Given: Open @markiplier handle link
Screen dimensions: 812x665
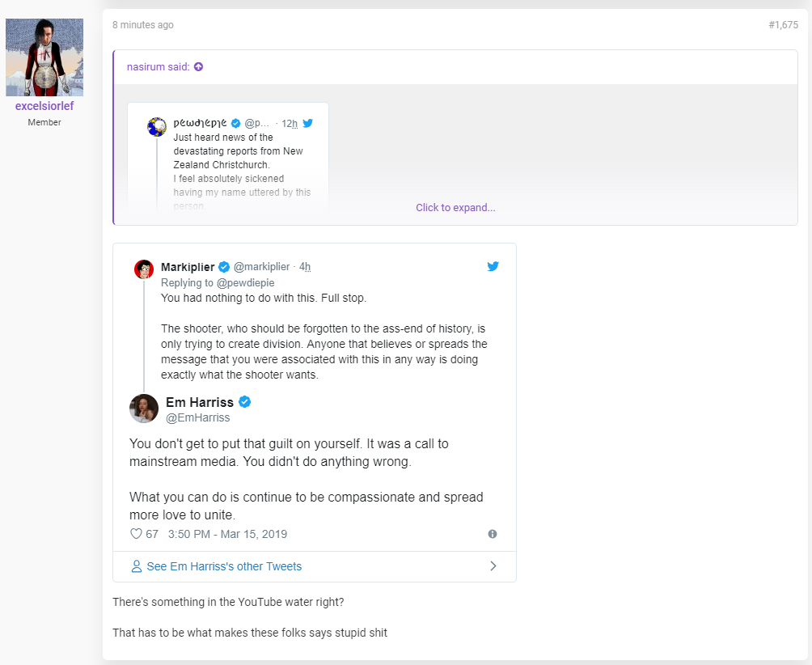Looking at the screenshot, I should (x=261, y=267).
